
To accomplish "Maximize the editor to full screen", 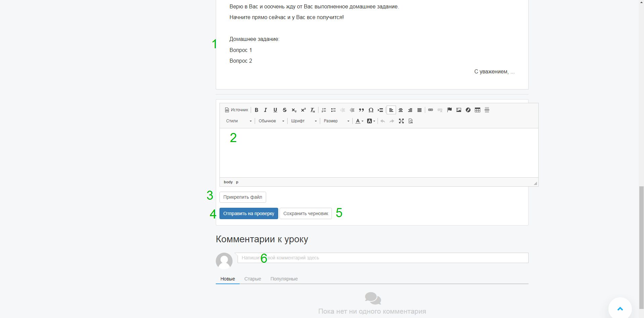I will (x=401, y=121).
